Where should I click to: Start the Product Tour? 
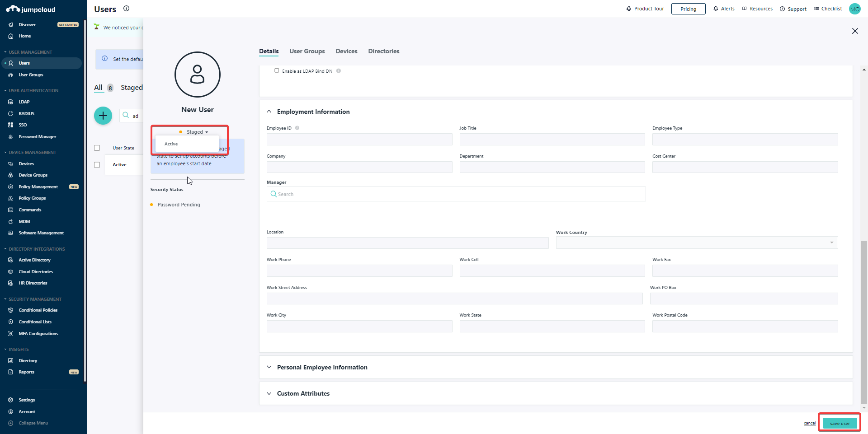pos(645,9)
